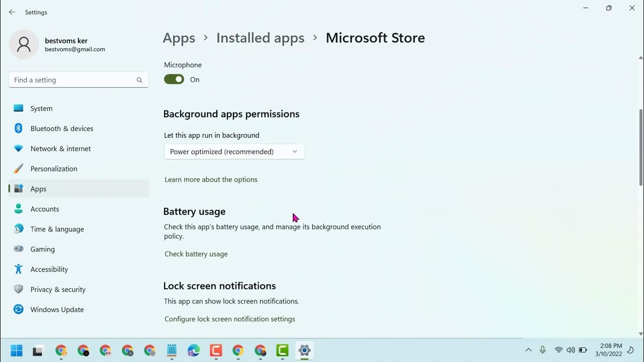Click the magnifier icon in the search box
Image resolution: width=644 pixels, height=362 pixels.
[x=139, y=80]
